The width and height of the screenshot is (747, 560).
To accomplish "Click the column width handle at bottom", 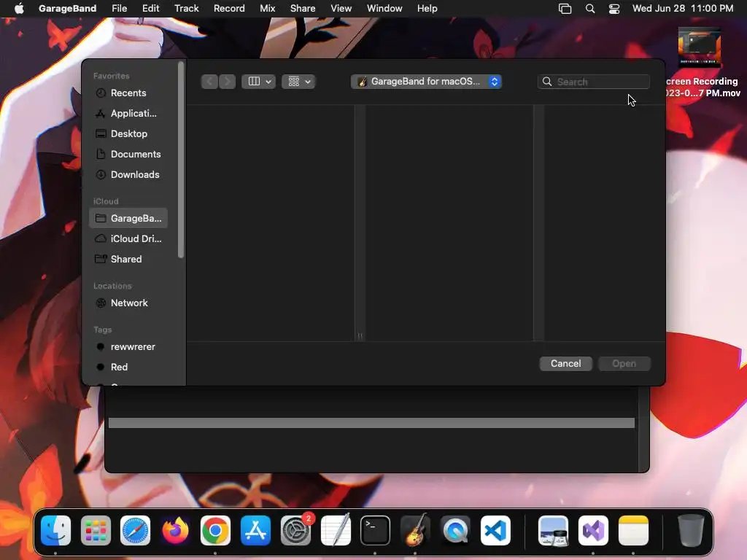I will 360,336.
